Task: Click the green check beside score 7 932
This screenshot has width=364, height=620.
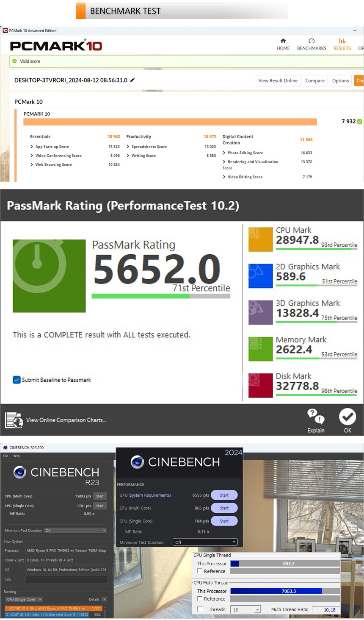Action: [x=359, y=122]
